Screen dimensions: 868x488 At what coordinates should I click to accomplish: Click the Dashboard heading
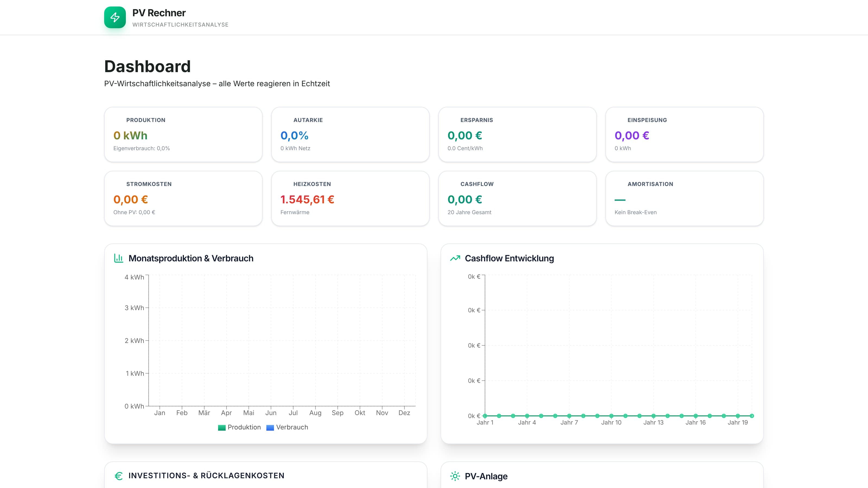point(147,66)
